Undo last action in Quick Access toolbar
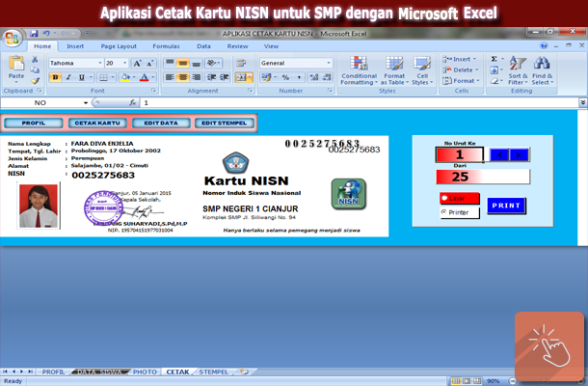Screen dimensions: 588x386 click(46, 34)
